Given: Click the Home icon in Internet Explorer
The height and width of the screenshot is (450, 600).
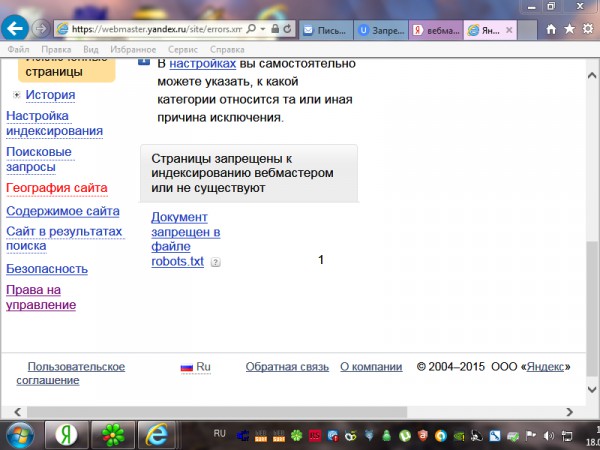Looking at the screenshot, I should (551, 29).
